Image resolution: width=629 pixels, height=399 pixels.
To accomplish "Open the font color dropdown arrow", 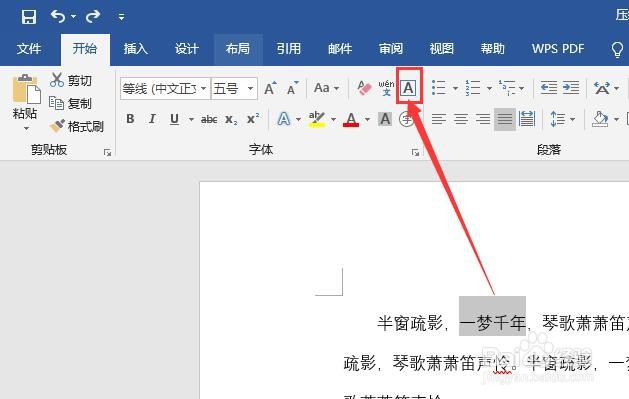I will coord(367,119).
